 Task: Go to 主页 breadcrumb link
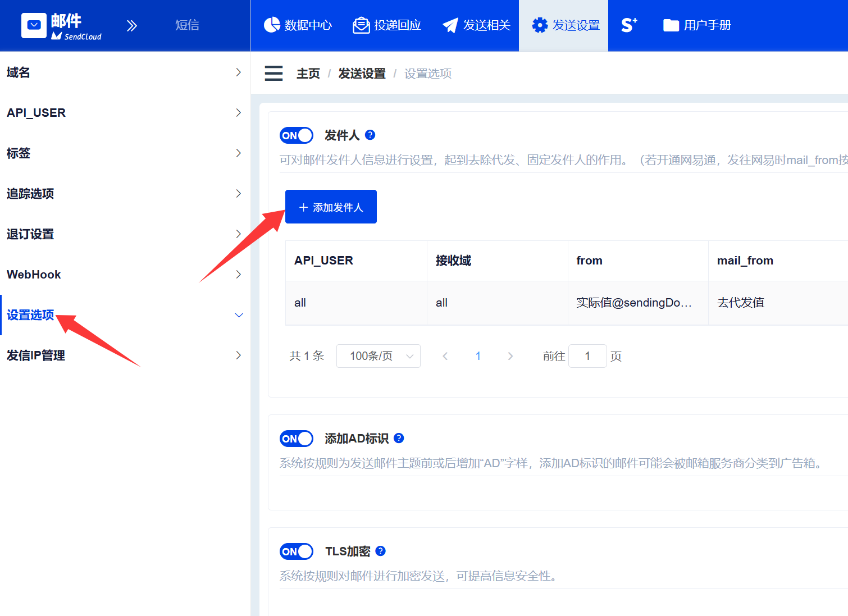[308, 74]
